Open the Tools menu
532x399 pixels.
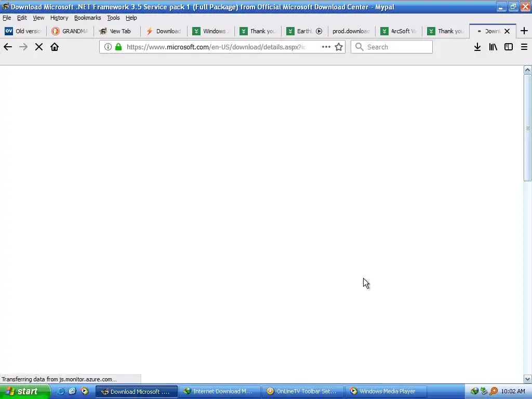113,18
